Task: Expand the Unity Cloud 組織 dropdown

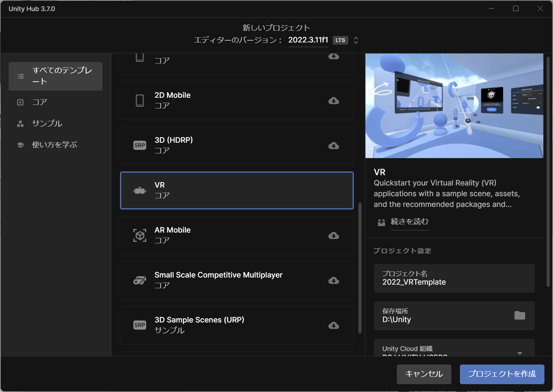Action: pyautogui.click(x=519, y=353)
